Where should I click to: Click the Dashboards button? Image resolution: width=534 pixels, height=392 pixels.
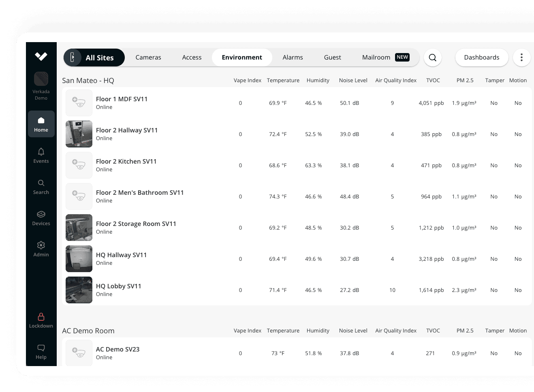click(481, 58)
